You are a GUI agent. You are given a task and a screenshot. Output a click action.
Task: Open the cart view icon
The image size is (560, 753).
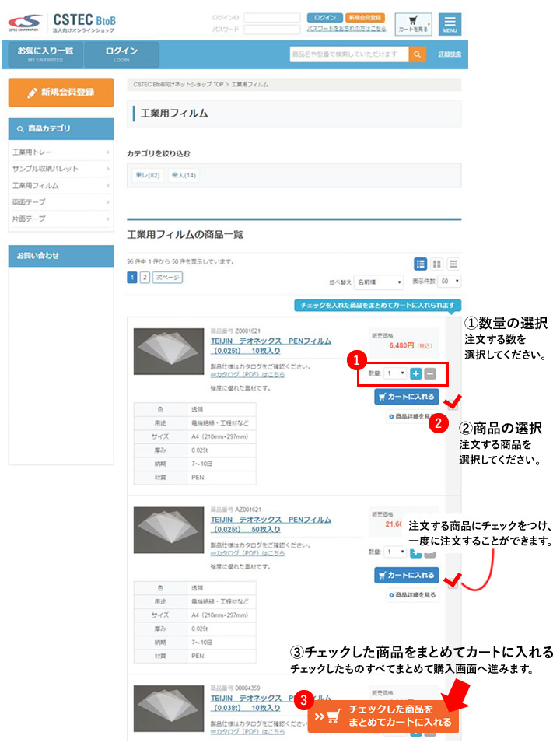pos(413,24)
